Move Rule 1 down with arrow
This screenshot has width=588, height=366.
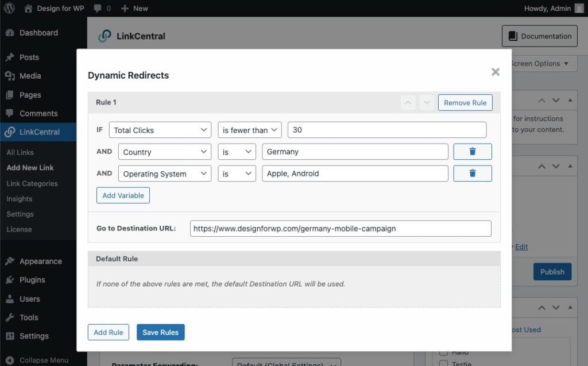(x=426, y=103)
